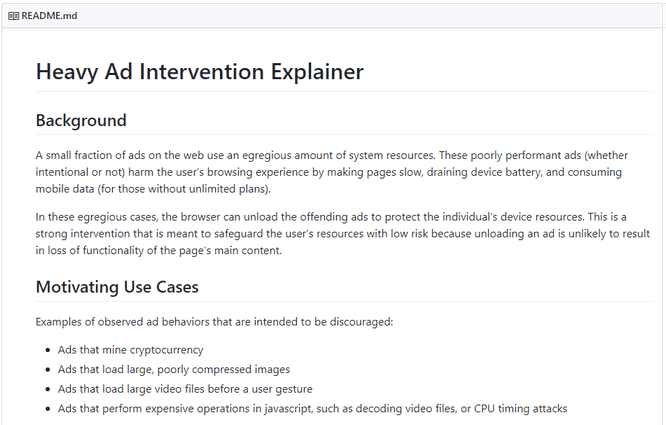Click the 'expensive operations in javascript' item
The width and height of the screenshot is (666, 425).
(x=313, y=408)
